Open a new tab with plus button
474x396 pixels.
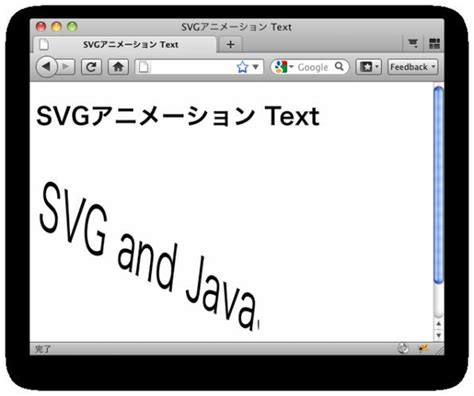(x=230, y=44)
